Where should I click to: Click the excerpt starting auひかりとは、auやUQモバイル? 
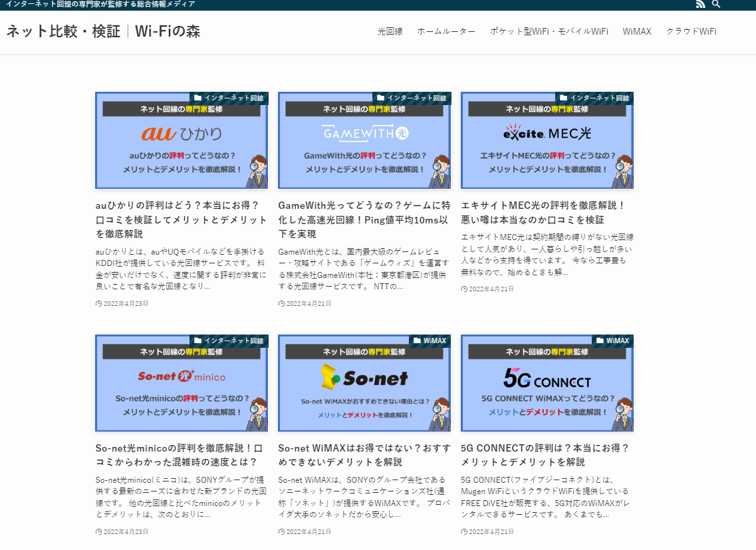click(x=181, y=269)
